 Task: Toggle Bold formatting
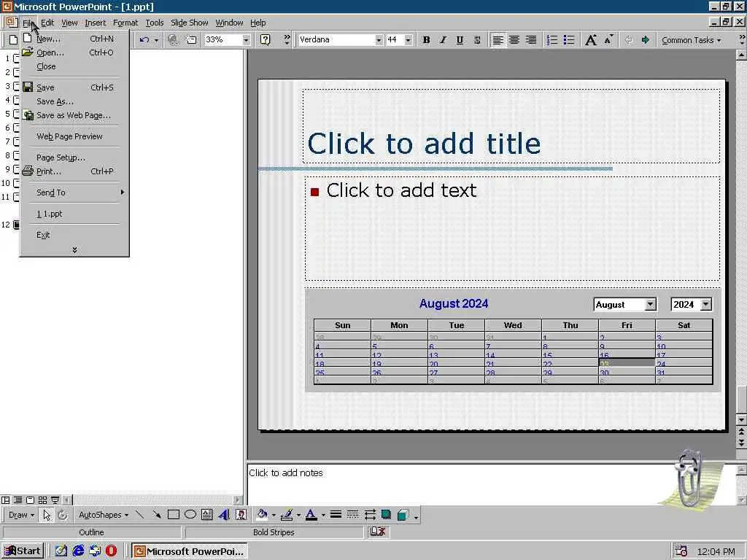(426, 40)
